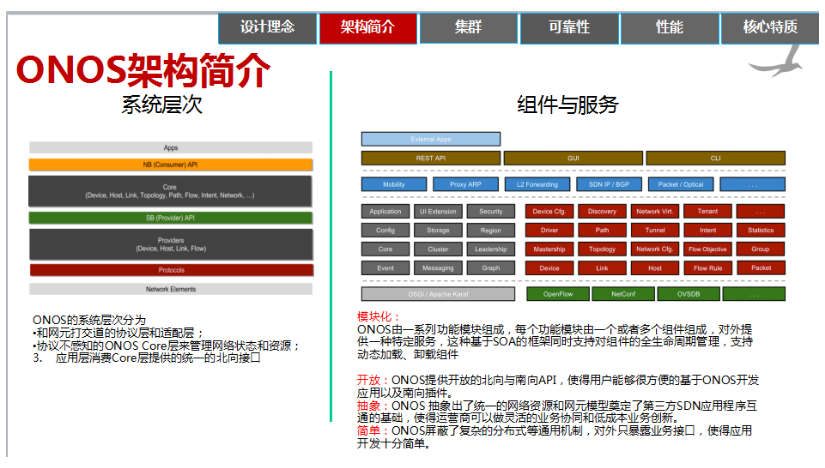Select the Cluster box

(x=438, y=249)
